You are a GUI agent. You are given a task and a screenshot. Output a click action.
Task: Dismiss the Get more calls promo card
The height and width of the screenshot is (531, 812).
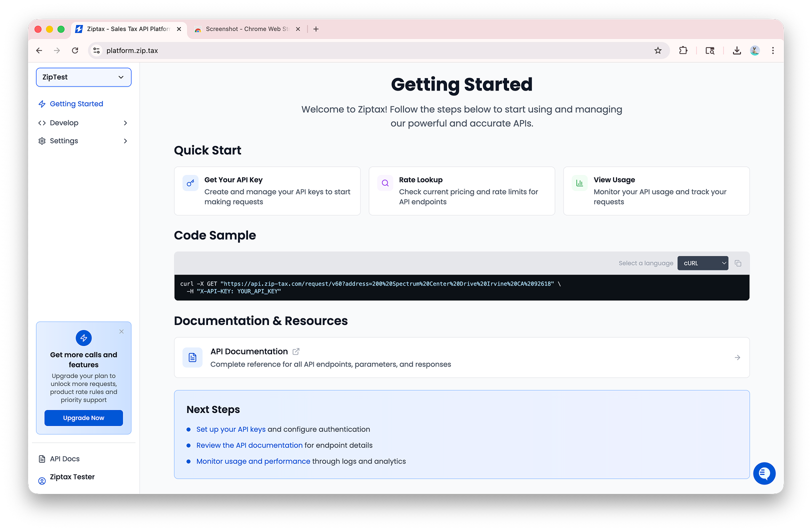coord(121,331)
